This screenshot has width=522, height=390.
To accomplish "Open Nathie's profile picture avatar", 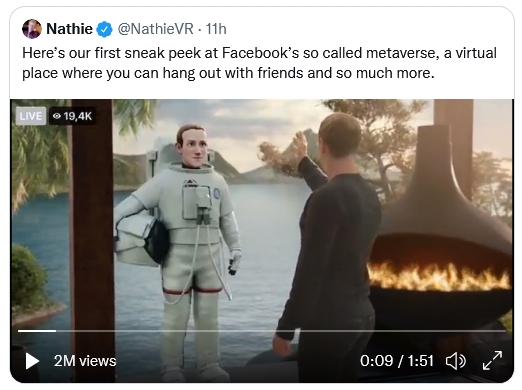I will 32,29.
